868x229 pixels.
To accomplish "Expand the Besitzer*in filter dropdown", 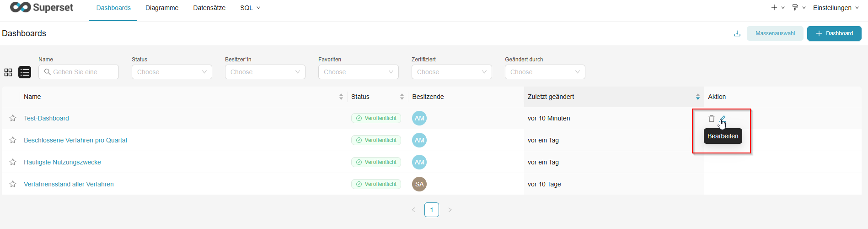I will tap(265, 72).
